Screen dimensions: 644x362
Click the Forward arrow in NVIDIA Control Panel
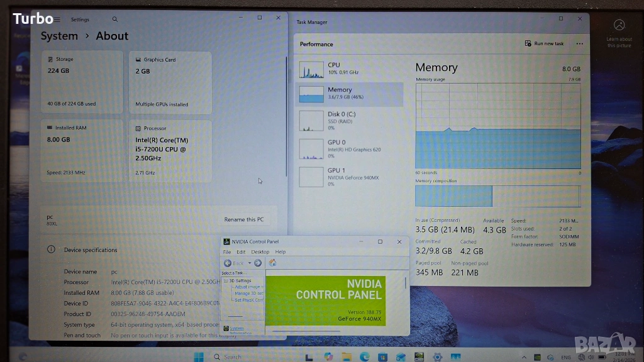pyautogui.click(x=258, y=263)
